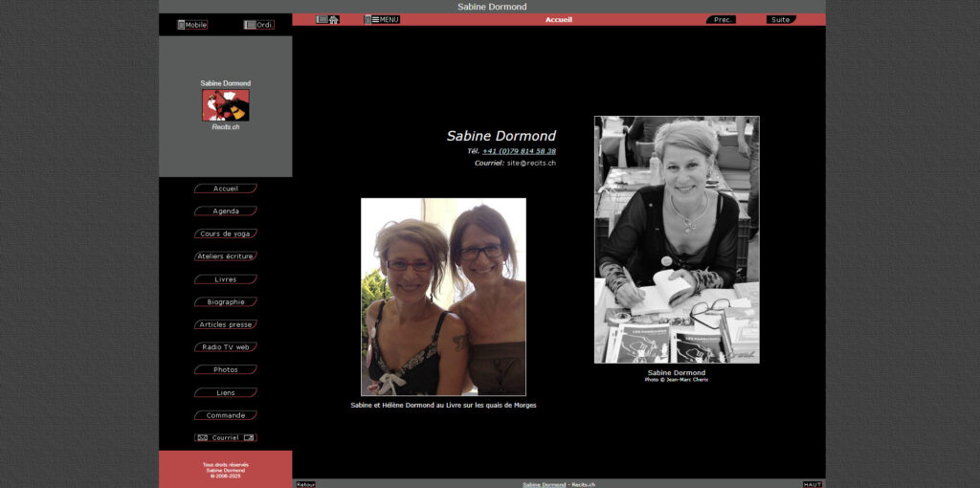Click the Recits.ch logo image
Screen dimensions: 980x488
pos(225,105)
